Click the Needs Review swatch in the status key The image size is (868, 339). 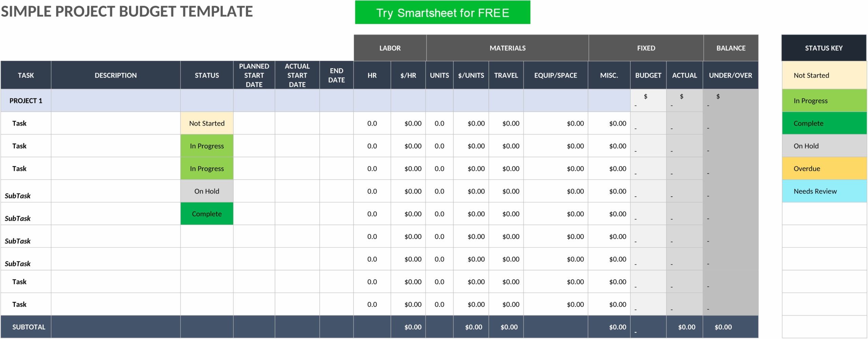pos(824,191)
